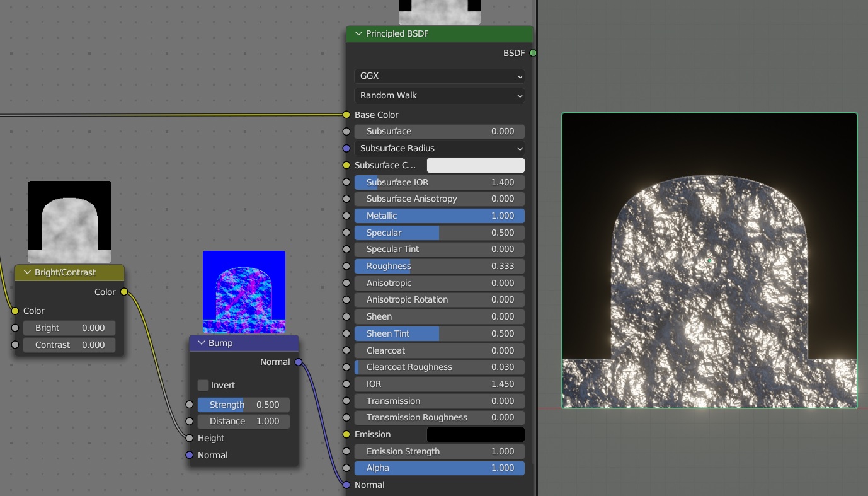Viewport: 868px width, 496px height.
Task: Click the Bump node normal map preview
Action: coord(244,291)
